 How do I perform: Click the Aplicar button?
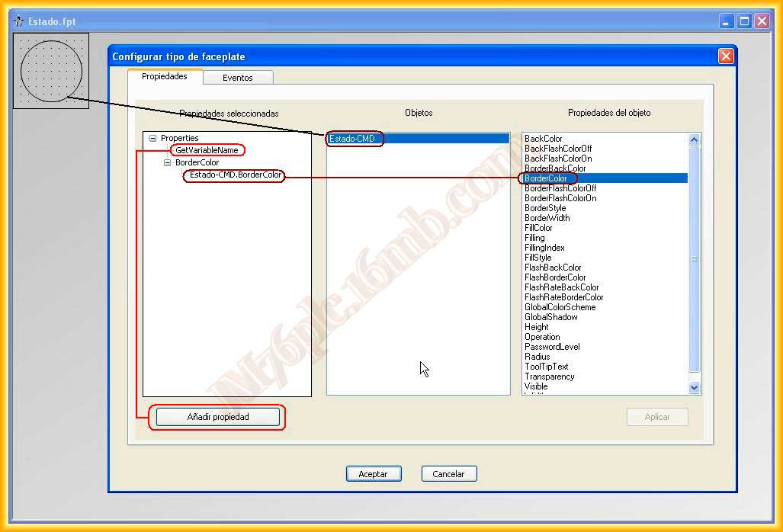[657, 417]
